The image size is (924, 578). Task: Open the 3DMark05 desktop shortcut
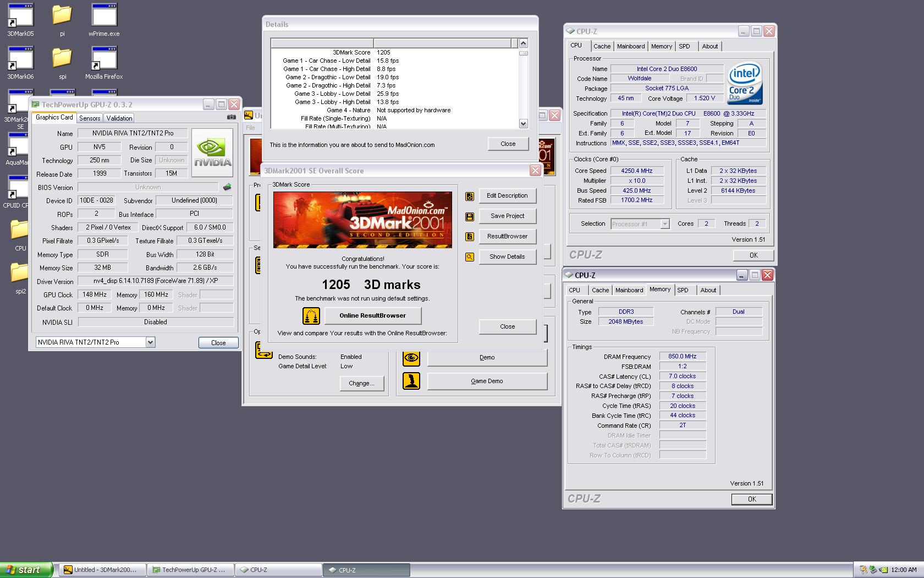20,20
